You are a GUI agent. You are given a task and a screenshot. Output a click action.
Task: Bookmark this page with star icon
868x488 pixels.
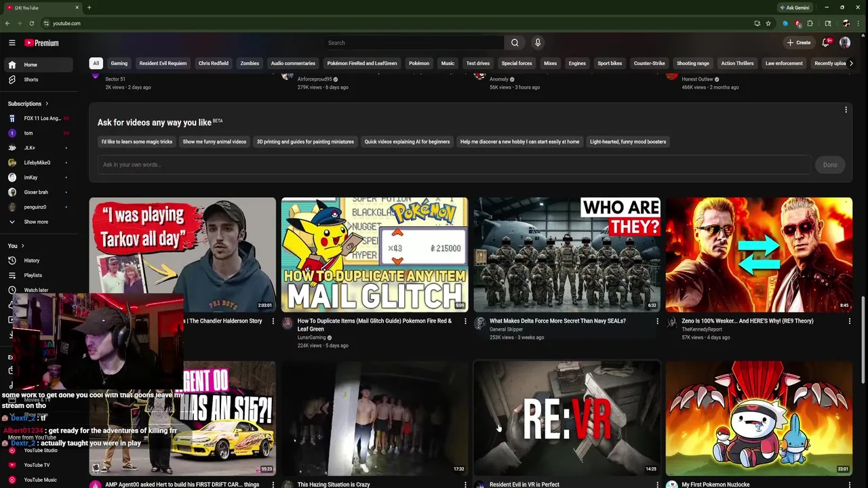point(768,23)
